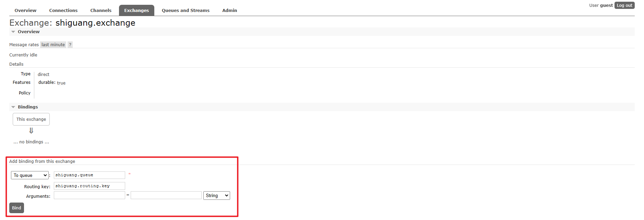Focus the queue name field 'shiguang.queue'
Image resolution: width=644 pixels, height=220 pixels.
pyautogui.click(x=90, y=175)
